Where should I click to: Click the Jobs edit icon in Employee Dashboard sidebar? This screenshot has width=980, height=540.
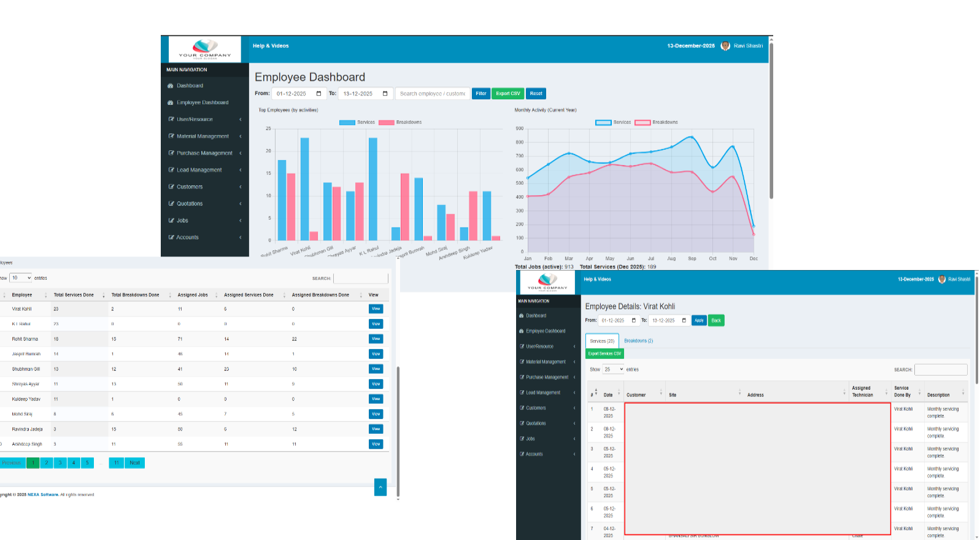[171, 220]
